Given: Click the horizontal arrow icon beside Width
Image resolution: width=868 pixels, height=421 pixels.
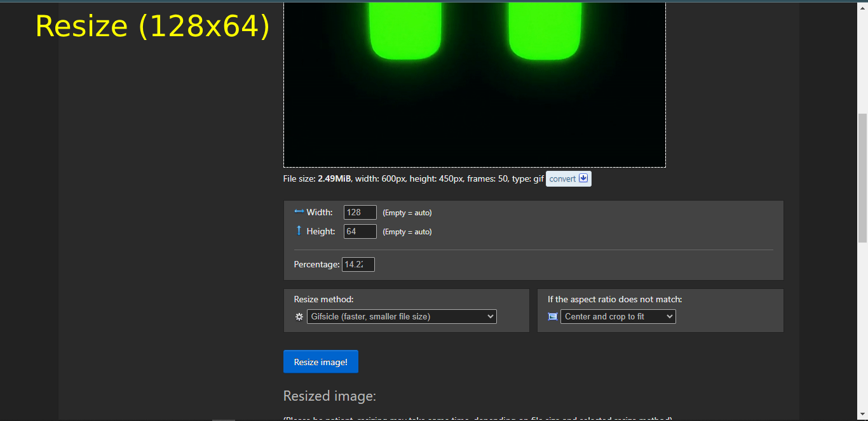Looking at the screenshot, I should coord(299,212).
